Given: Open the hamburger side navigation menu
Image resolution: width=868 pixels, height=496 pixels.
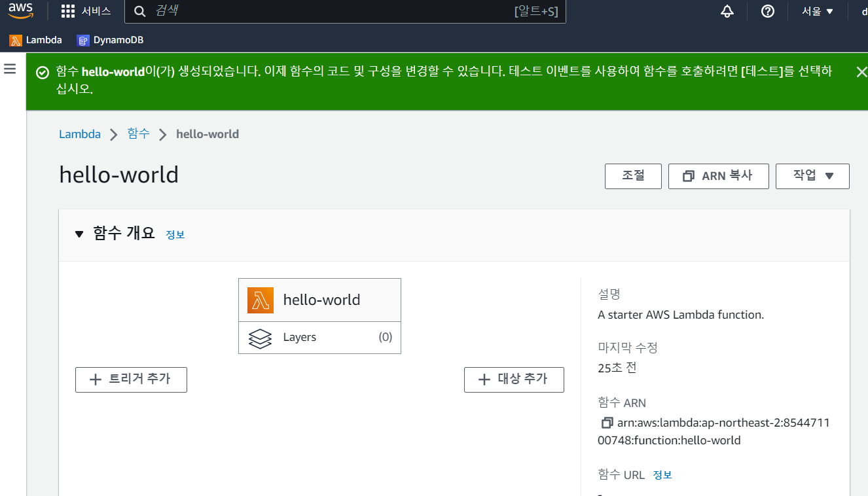Looking at the screenshot, I should click(x=10, y=69).
